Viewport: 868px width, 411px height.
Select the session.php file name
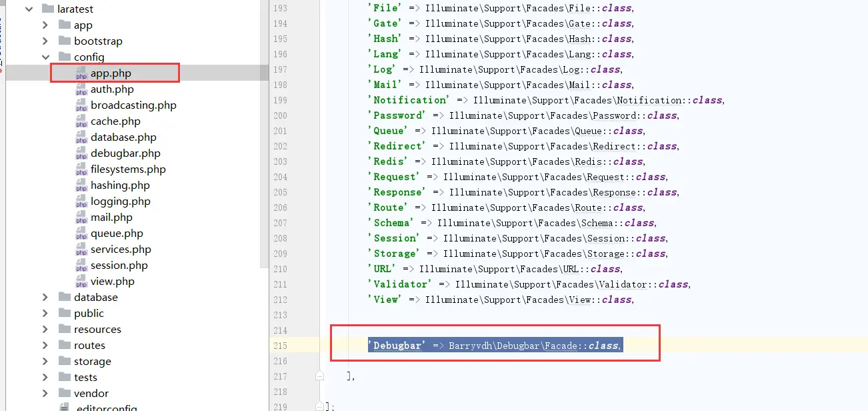[x=119, y=266]
